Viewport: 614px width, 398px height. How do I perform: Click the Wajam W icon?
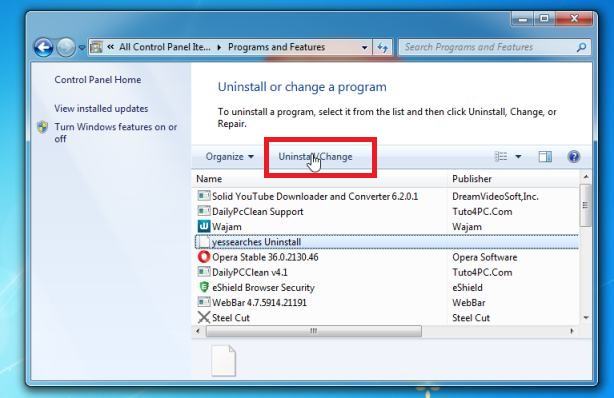(x=204, y=226)
